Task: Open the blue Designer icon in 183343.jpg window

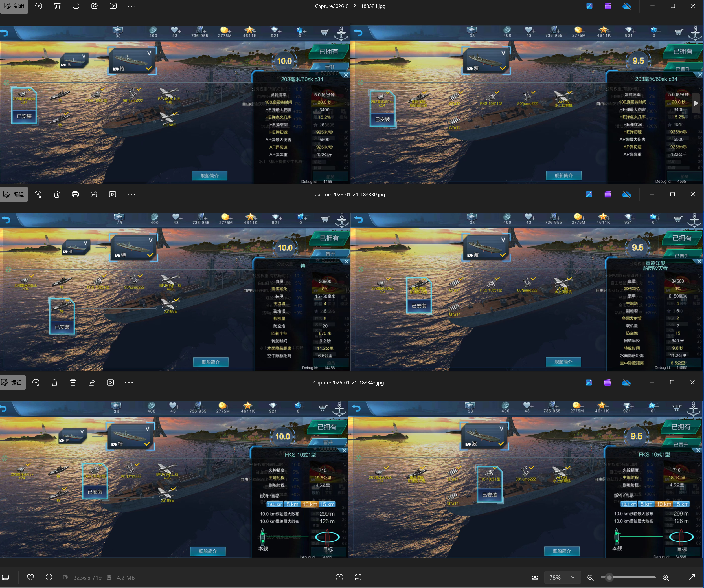Action: click(x=589, y=382)
